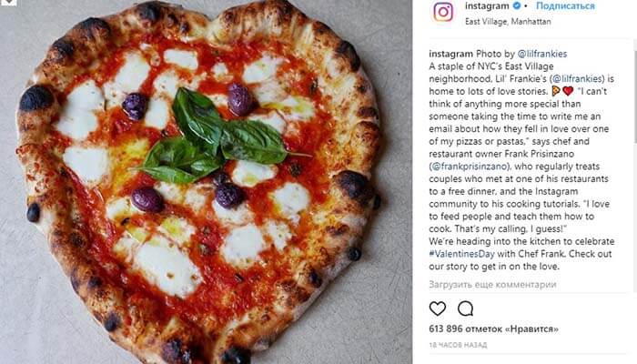Open East Village, Manhattan location link

tap(508, 22)
